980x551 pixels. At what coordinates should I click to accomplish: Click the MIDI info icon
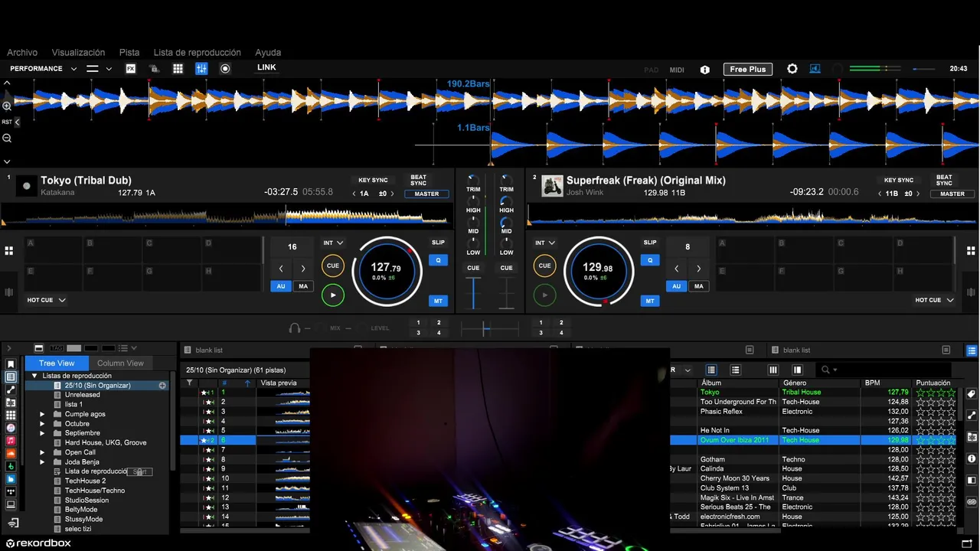click(705, 70)
